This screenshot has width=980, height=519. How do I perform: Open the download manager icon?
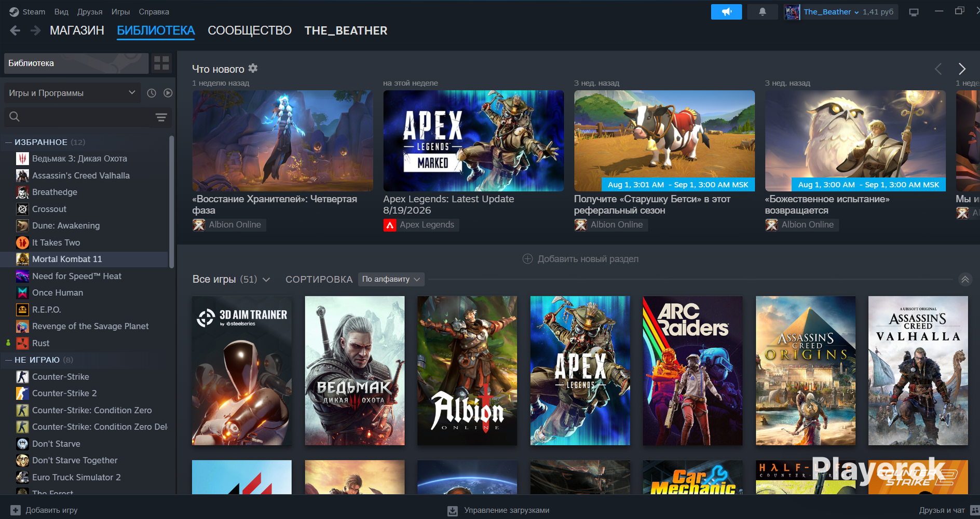pos(453,511)
